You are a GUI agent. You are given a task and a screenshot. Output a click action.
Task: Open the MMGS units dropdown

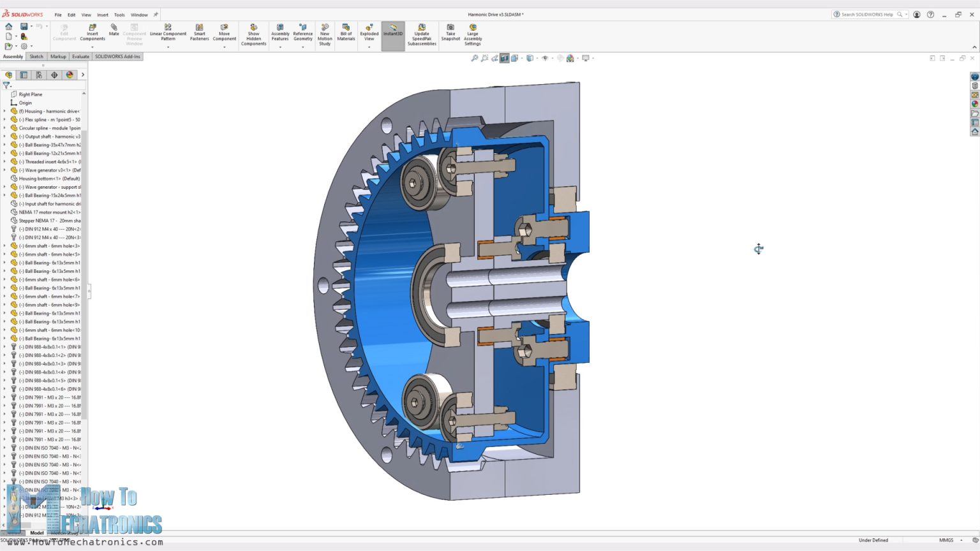961,540
